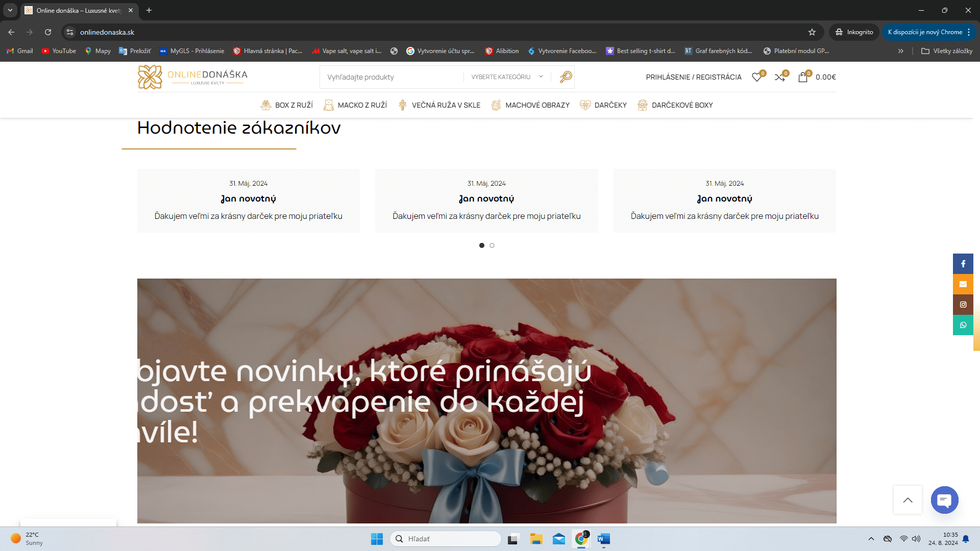Bookmark this page with the star icon
Viewport: 980px width, 551px height.
click(812, 32)
